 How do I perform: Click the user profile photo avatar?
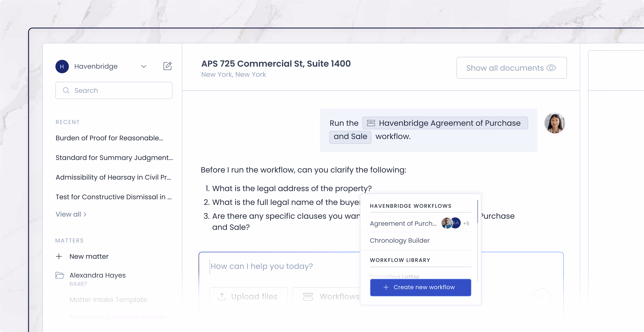555,123
